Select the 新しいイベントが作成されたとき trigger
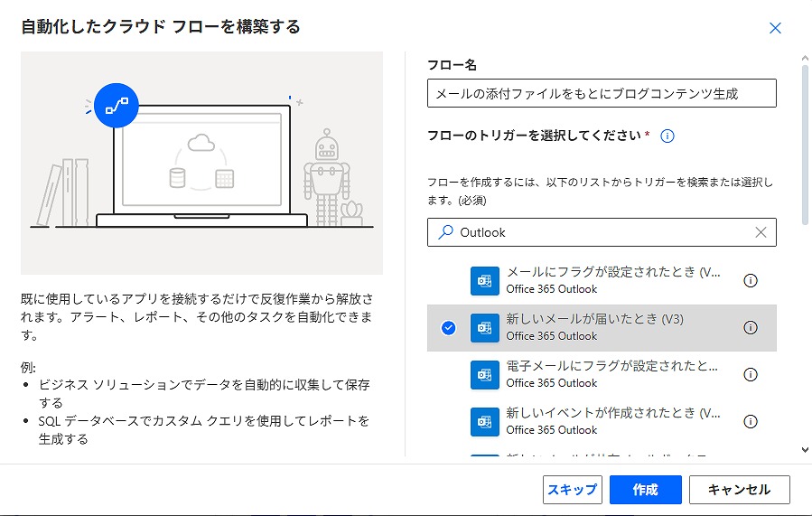 612,422
